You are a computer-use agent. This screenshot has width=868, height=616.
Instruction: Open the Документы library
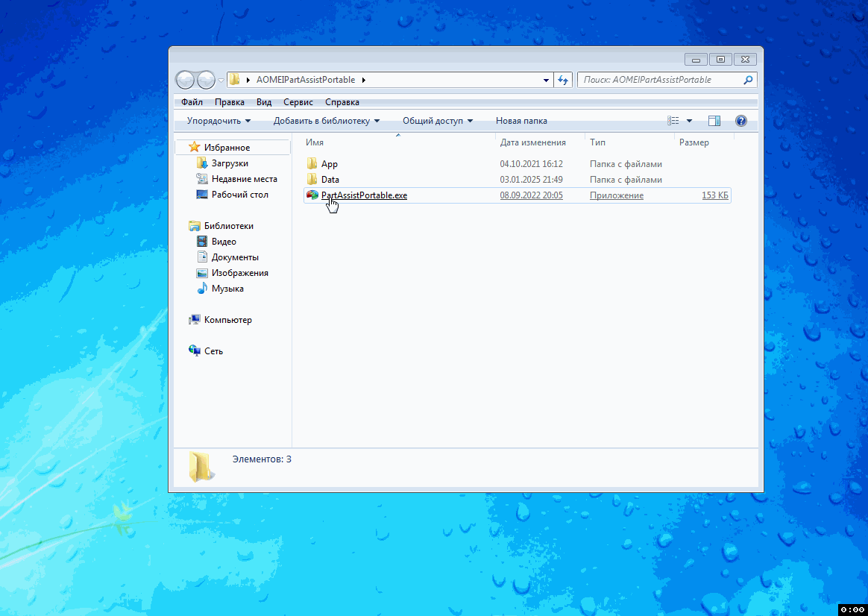click(x=235, y=257)
